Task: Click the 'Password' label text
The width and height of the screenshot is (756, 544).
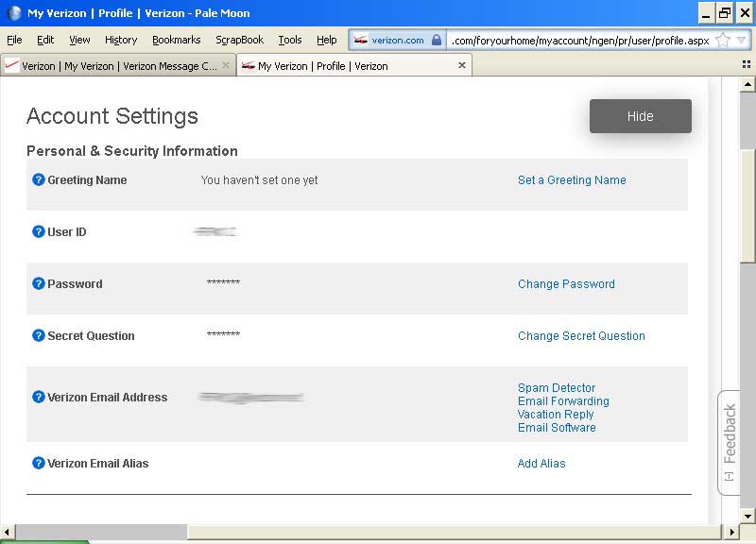Action: 75,284
